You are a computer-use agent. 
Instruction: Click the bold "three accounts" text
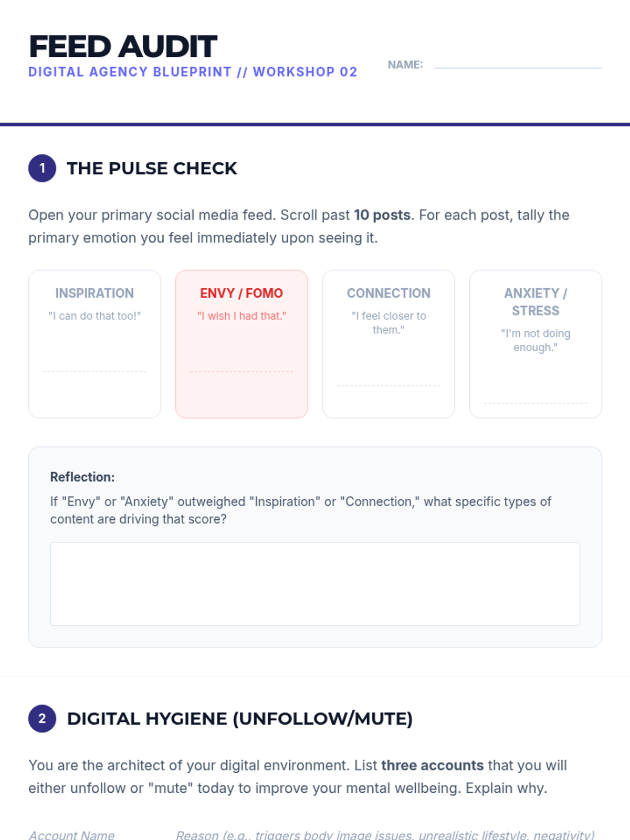click(x=432, y=765)
